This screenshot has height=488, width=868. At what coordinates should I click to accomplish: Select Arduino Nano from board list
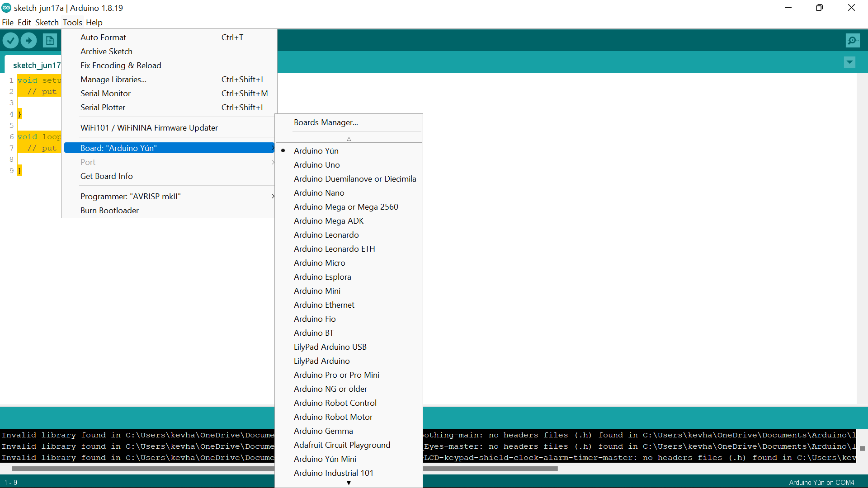319,192
